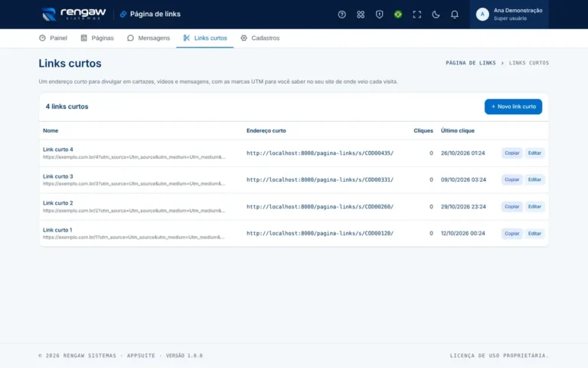The image size is (588, 368).
Task: Edit Link curto 2
Action: (x=534, y=206)
